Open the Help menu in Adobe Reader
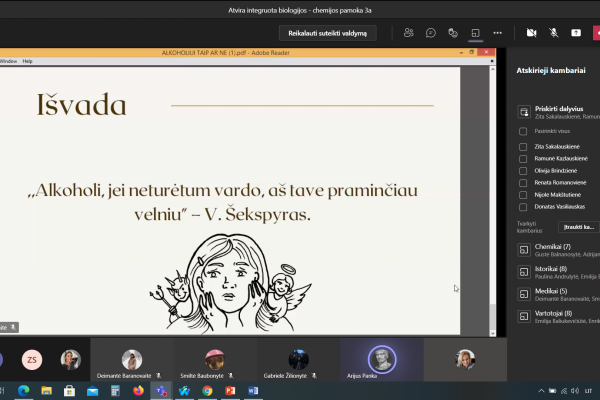Image resolution: width=600 pixels, height=400 pixels. 28,61
